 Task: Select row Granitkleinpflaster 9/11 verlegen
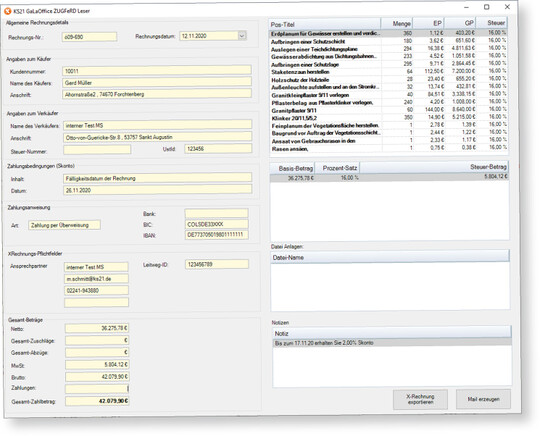point(388,94)
